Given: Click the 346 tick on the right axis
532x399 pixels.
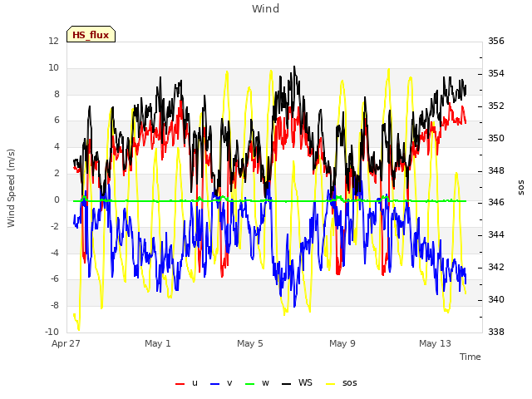Looking at the screenshot, I should (496, 203).
